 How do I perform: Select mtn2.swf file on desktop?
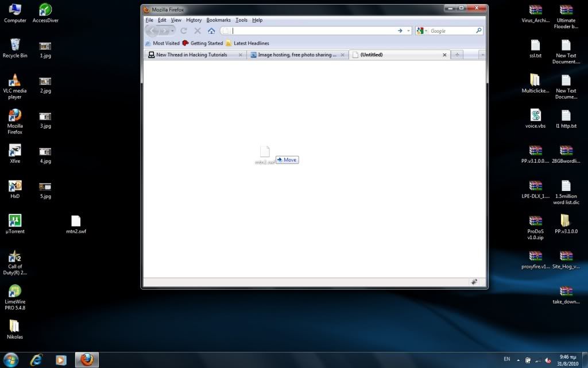[x=76, y=225]
